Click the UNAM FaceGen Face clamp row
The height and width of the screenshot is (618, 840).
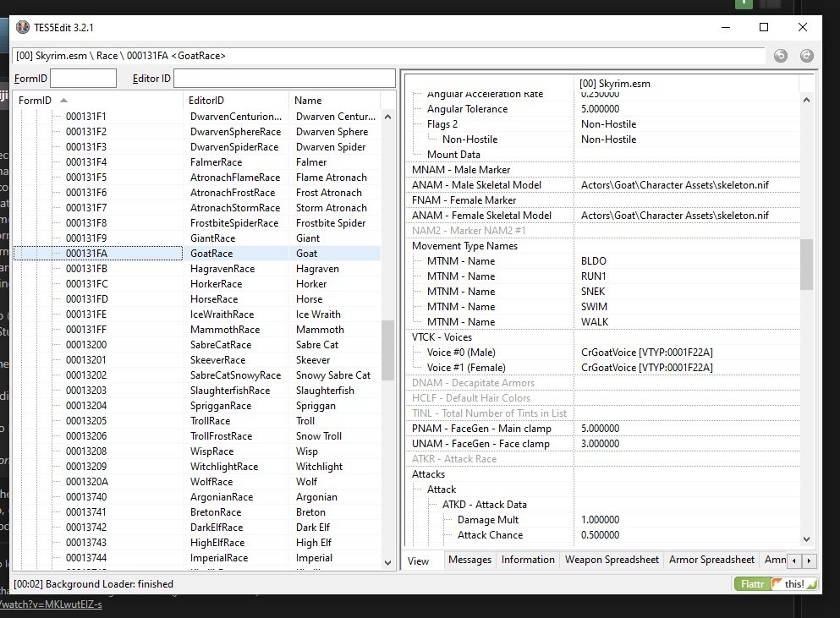click(x=602, y=443)
